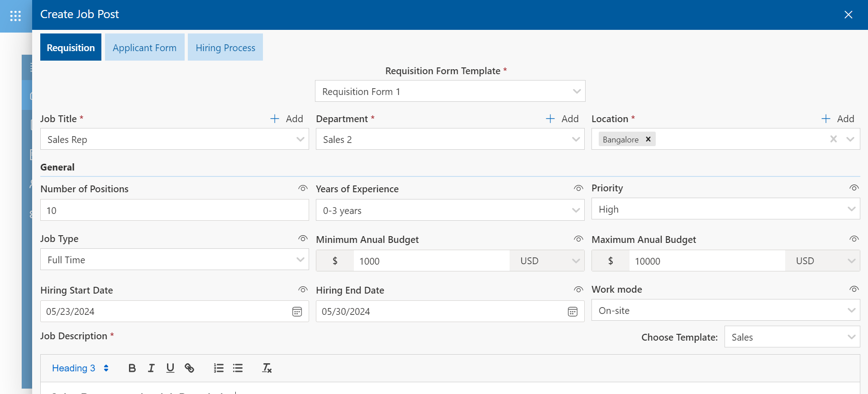Screen dimensions: 868x394
Task: Open the Job Type dropdown showing Full Time
Action: point(174,260)
